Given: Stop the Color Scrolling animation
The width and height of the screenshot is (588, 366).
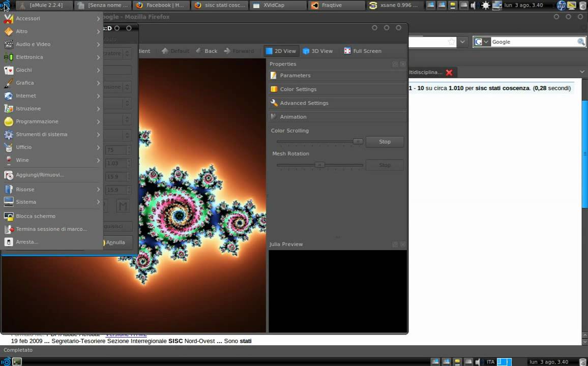Looking at the screenshot, I should 385,142.
